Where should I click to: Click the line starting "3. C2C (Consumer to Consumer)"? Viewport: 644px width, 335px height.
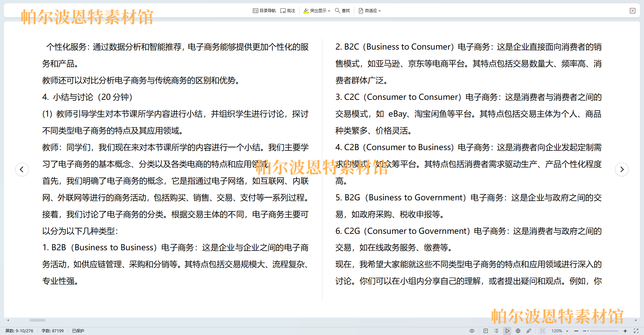point(469,97)
